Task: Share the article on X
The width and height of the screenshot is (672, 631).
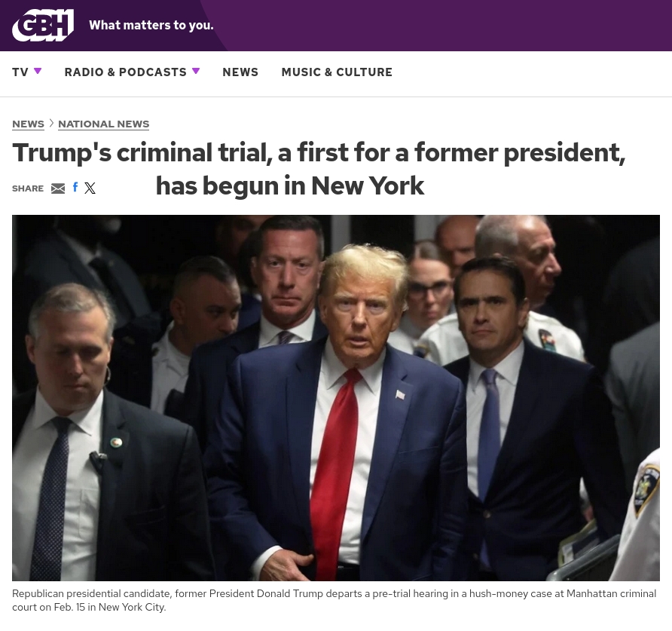Action: pos(90,188)
